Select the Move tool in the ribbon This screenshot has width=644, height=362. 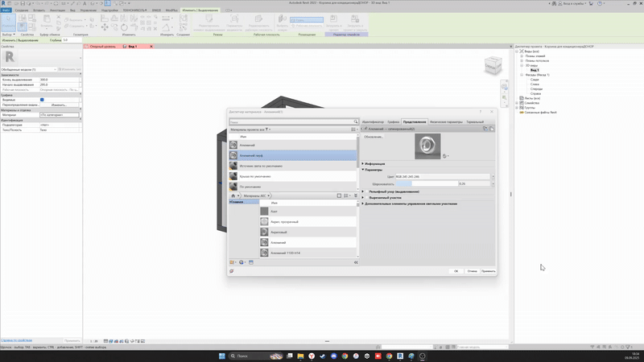click(105, 27)
